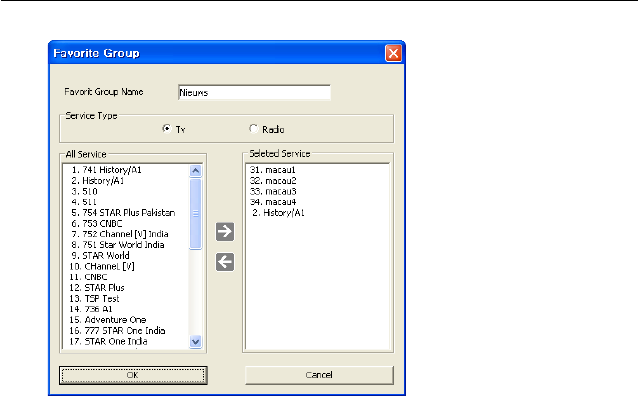Viewport: 638px width, 396px height.
Task: Select 1. 741 History/A1 entry
Action: 106,170
